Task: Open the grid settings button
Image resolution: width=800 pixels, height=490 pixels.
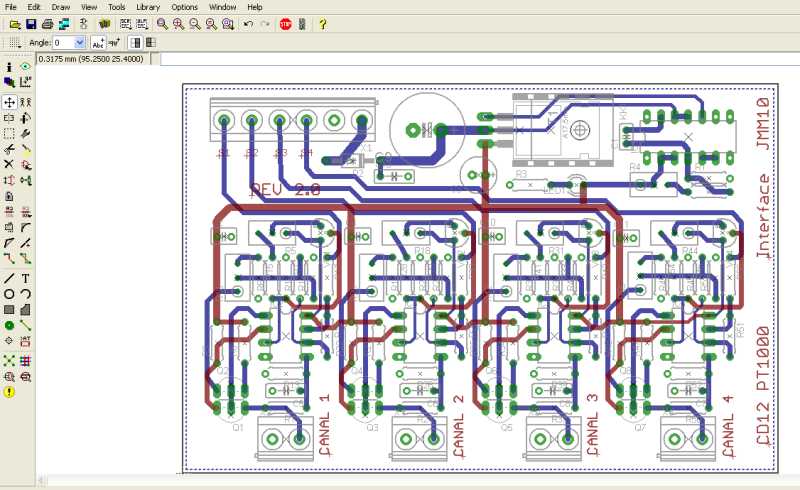Action: 14,43
